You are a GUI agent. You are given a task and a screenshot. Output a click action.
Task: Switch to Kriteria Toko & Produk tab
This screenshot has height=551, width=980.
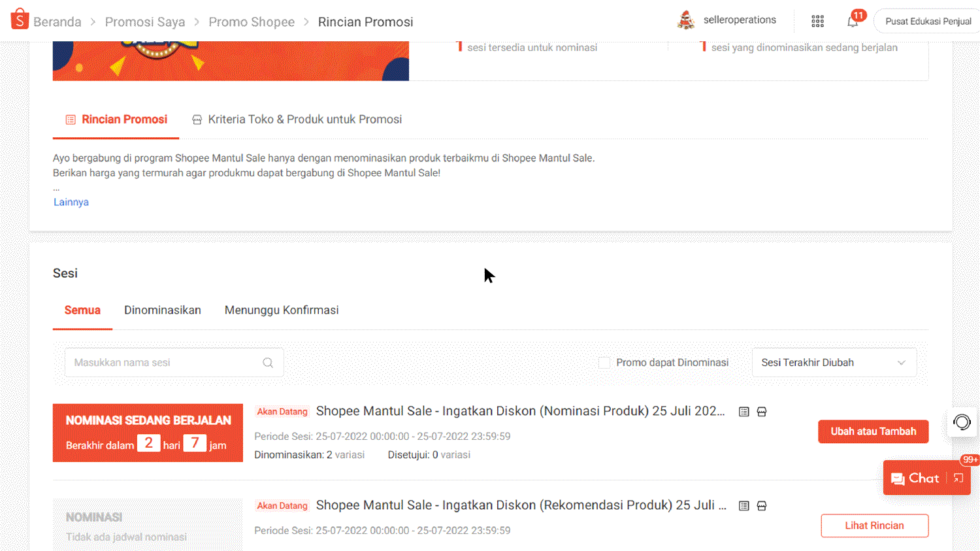[297, 120]
